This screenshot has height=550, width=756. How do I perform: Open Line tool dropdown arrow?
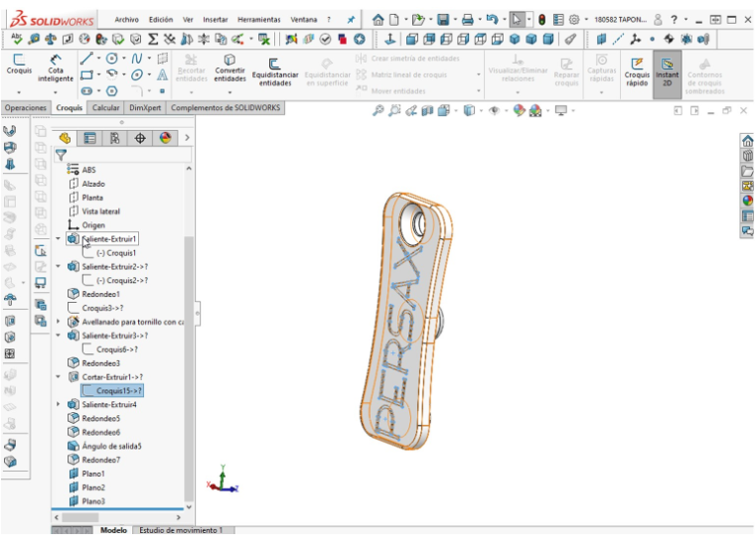[98, 59]
